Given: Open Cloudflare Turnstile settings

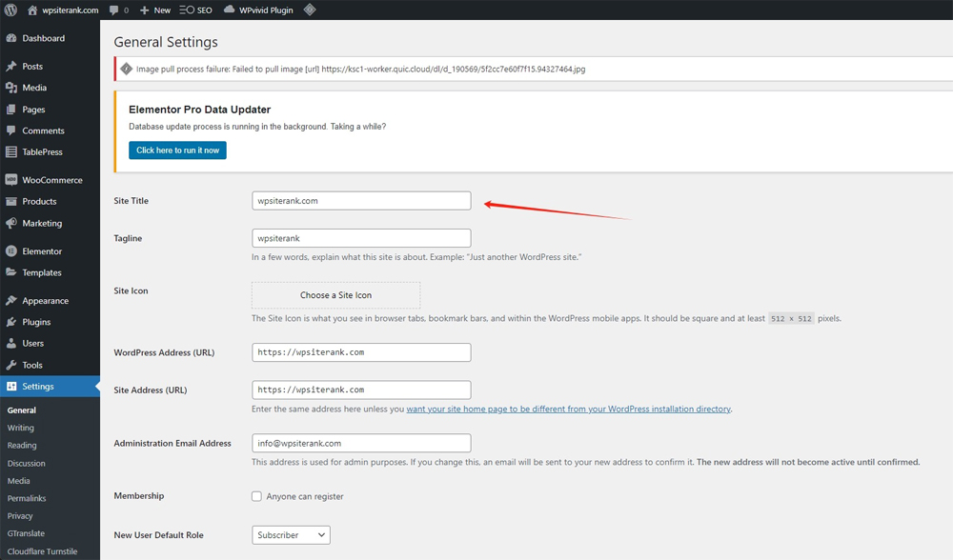Looking at the screenshot, I should click(x=43, y=551).
